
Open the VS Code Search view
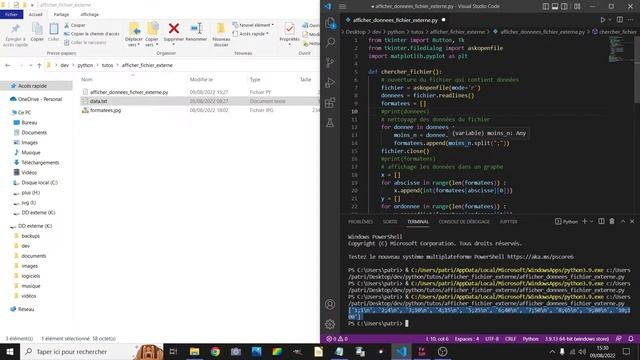[330, 42]
